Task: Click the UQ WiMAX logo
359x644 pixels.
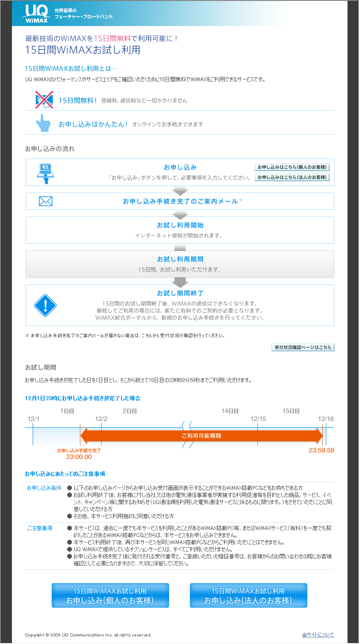Action: tap(37, 13)
